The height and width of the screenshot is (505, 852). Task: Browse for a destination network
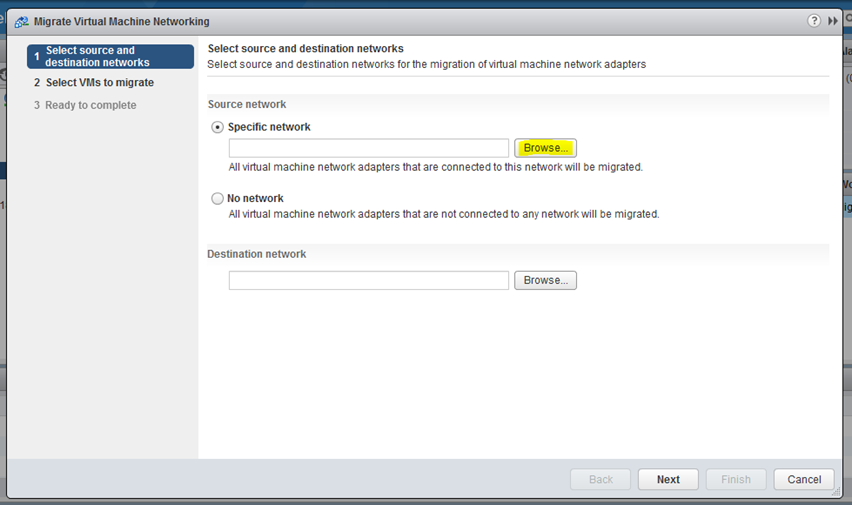pos(546,280)
